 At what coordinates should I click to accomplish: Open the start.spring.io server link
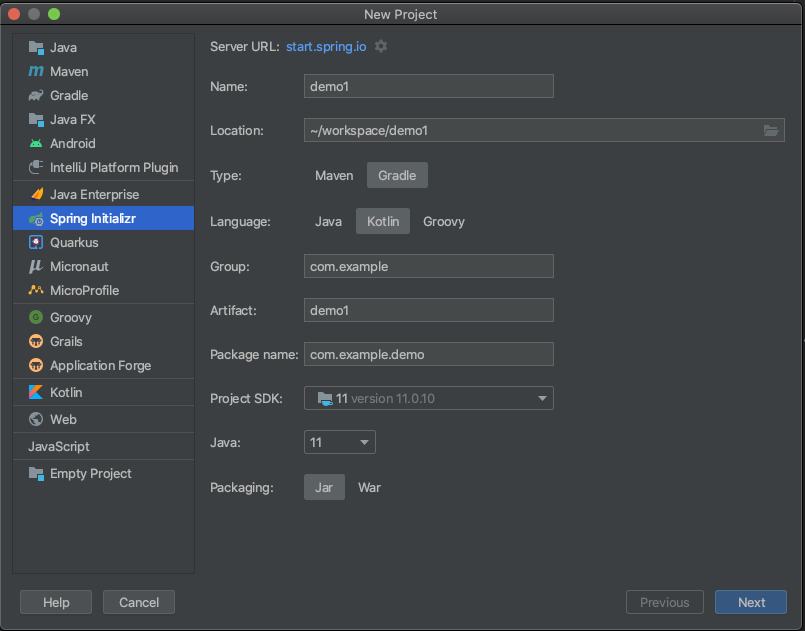click(x=326, y=47)
